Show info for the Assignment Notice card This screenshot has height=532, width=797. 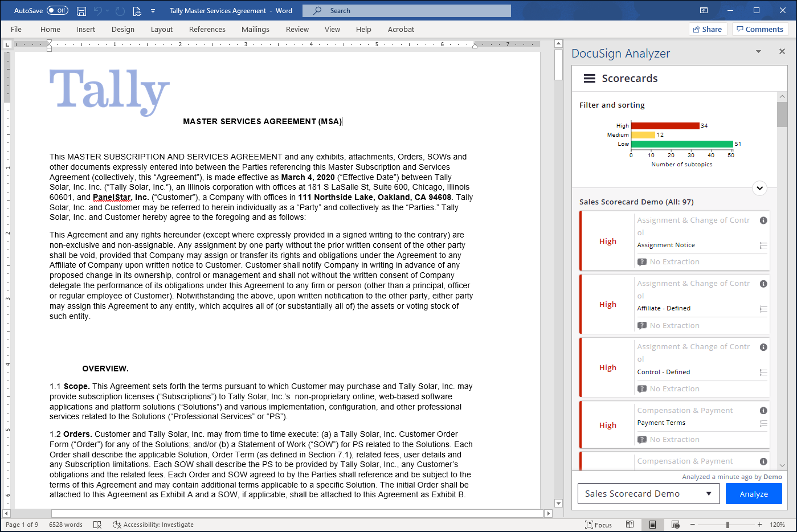point(763,220)
